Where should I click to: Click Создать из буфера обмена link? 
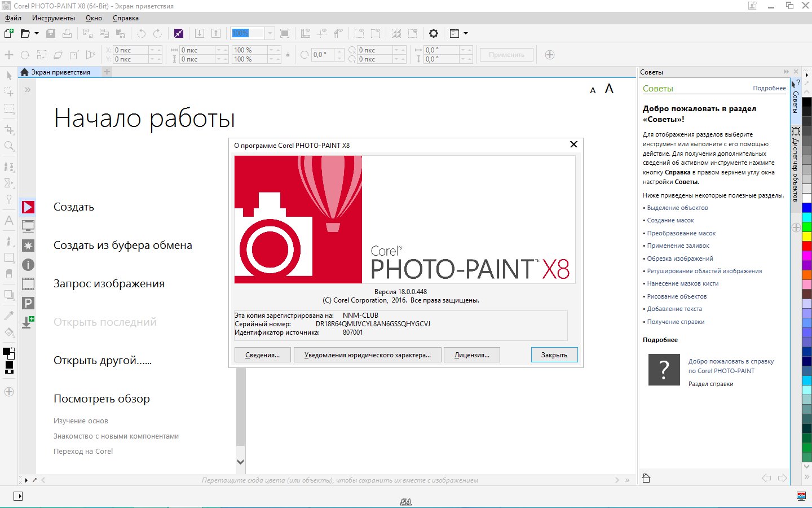(123, 246)
